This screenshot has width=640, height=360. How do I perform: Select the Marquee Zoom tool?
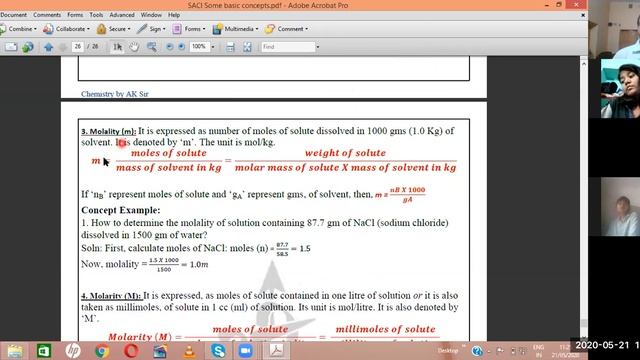coord(151,47)
